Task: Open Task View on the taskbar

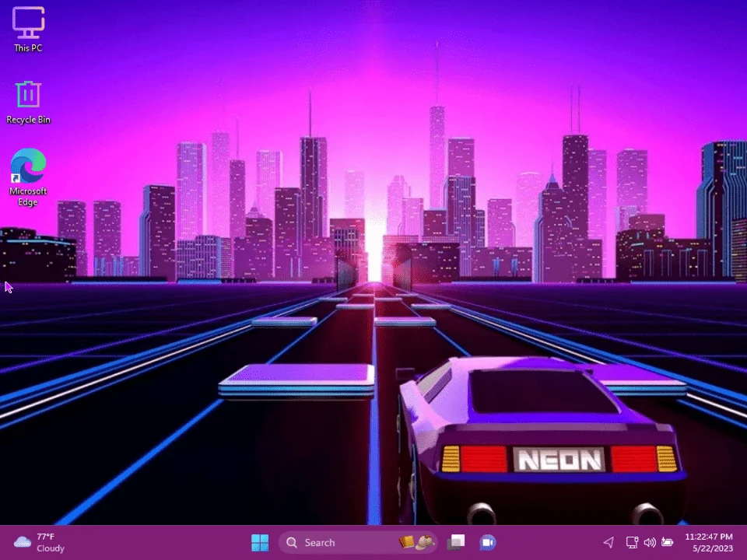Action: tap(456, 542)
